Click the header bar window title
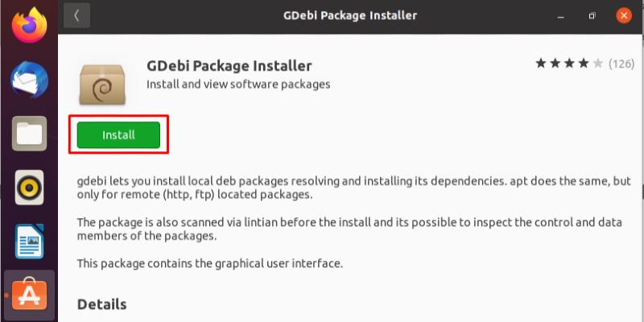Image resolution: width=644 pixels, height=322 pixels. (x=349, y=15)
